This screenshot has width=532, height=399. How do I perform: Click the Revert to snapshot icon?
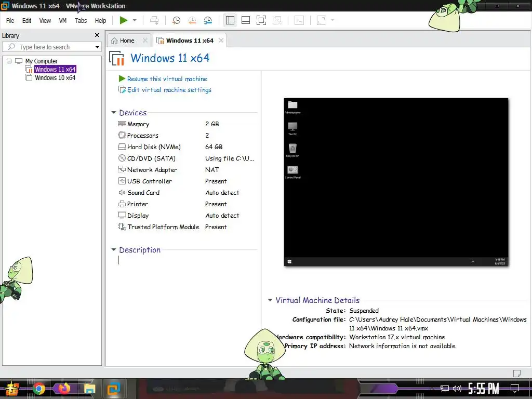(192, 20)
